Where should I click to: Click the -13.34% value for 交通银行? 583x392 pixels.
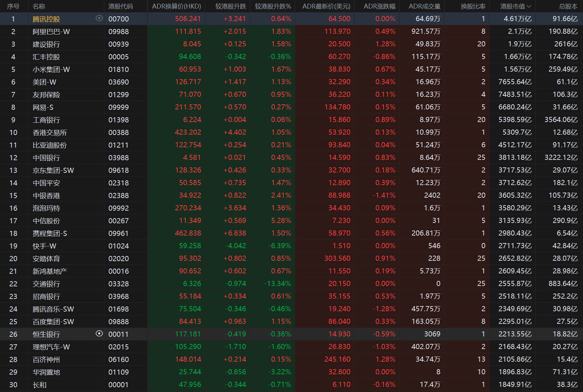277,284
